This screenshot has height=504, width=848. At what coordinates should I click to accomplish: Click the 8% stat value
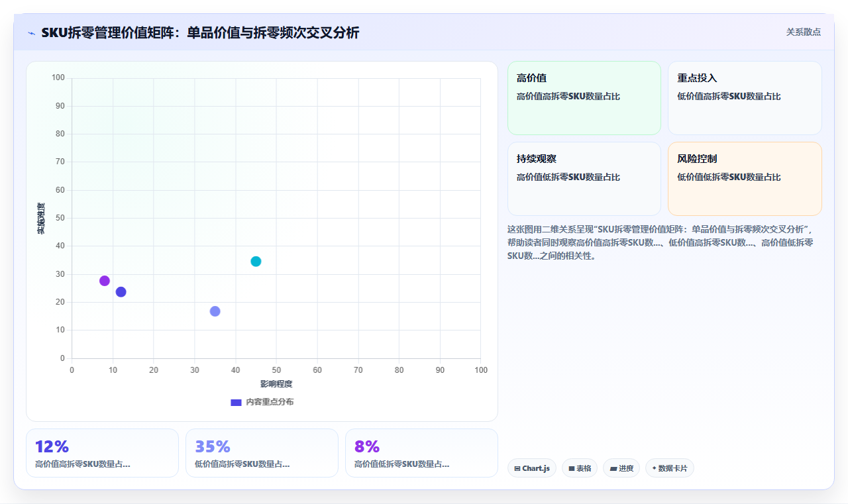tap(367, 446)
